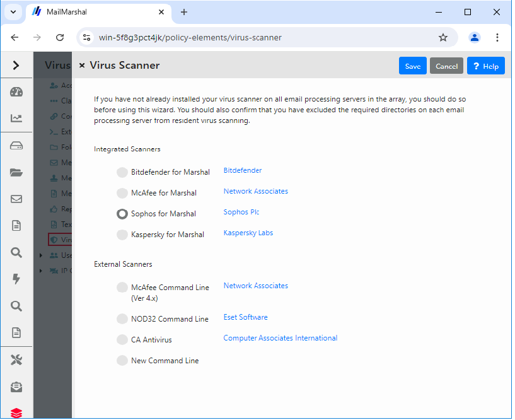Click the terminal prompt Ext… list item icon

pyautogui.click(x=54, y=132)
